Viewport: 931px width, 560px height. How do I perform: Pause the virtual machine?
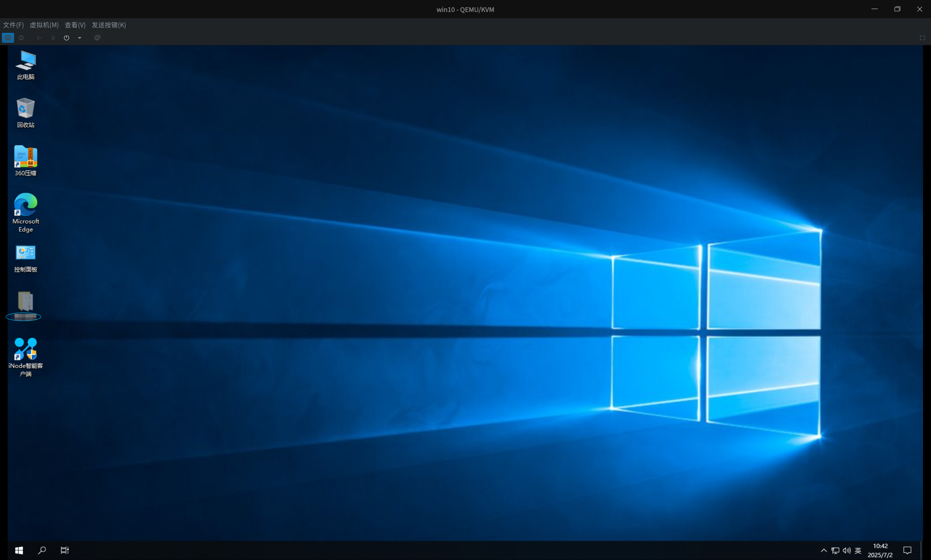(x=53, y=38)
